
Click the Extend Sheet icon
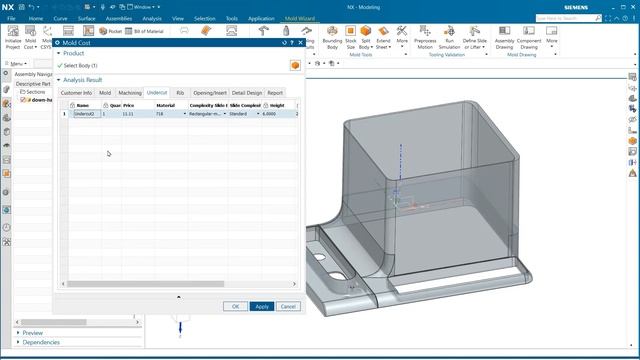click(x=383, y=31)
